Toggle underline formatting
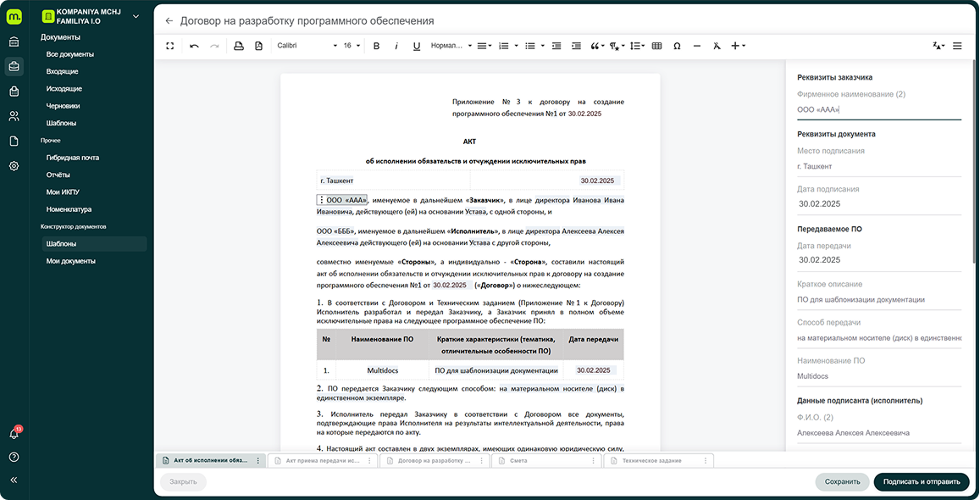 417,46
